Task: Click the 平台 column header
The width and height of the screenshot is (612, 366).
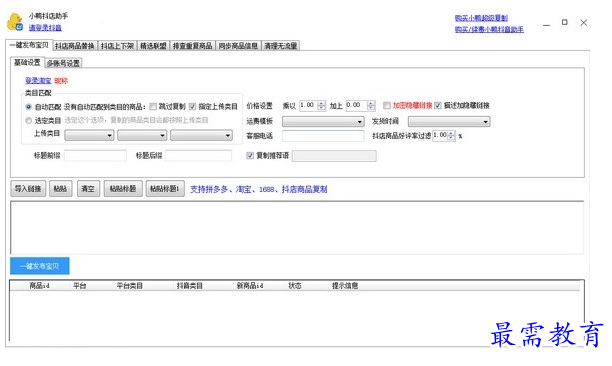Action: coord(80,286)
